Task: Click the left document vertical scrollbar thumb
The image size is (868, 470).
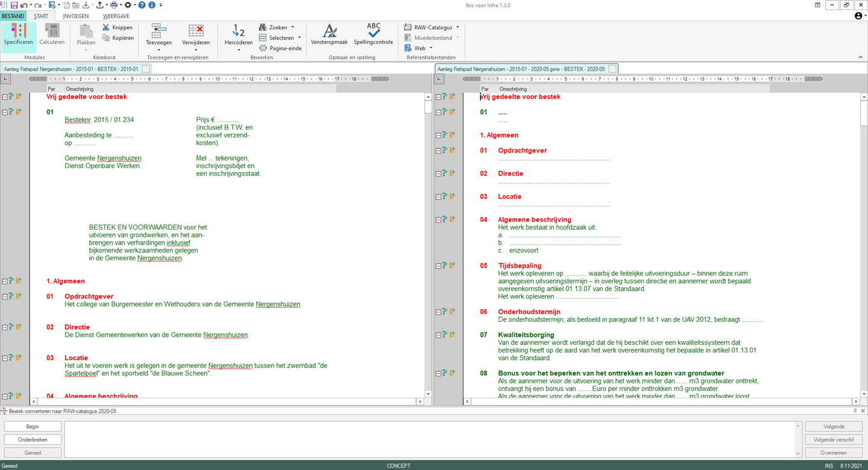Action: tap(429, 107)
